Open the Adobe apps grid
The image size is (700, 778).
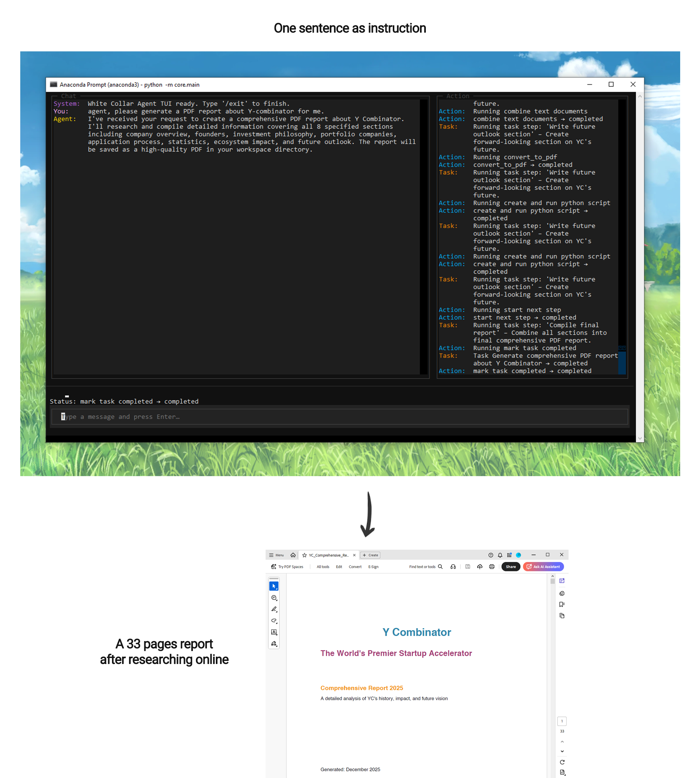pos(509,555)
